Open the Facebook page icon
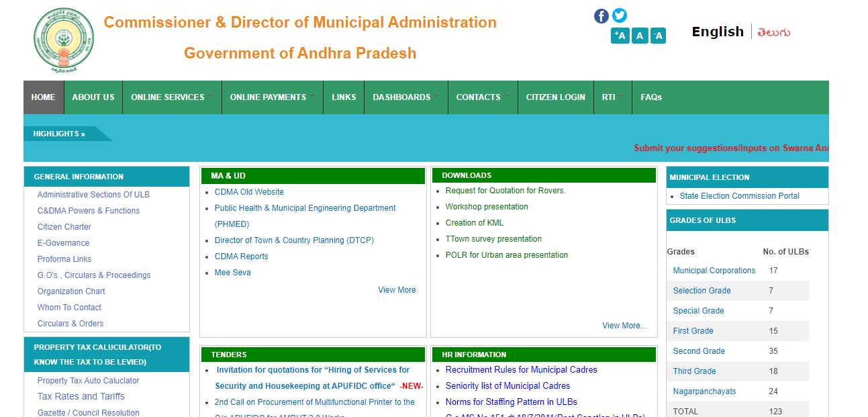868x417 pixels. [x=601, y=16]
